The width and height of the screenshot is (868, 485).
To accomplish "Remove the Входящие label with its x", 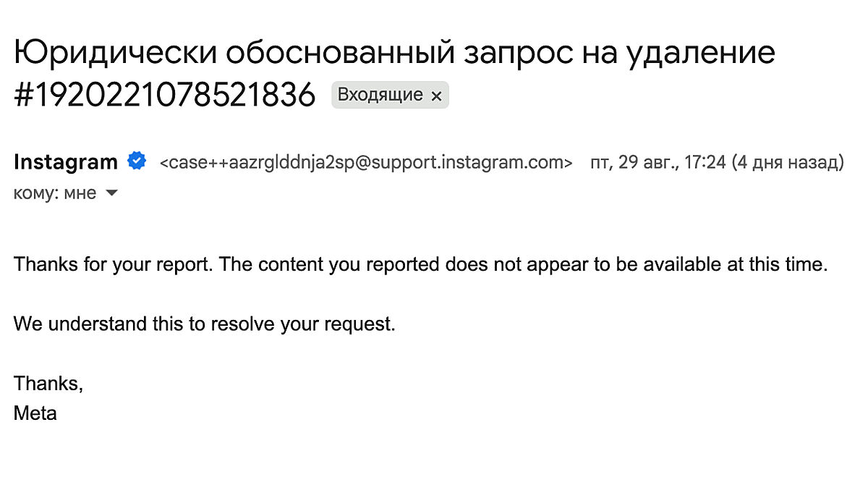I will tap(436, 96).
